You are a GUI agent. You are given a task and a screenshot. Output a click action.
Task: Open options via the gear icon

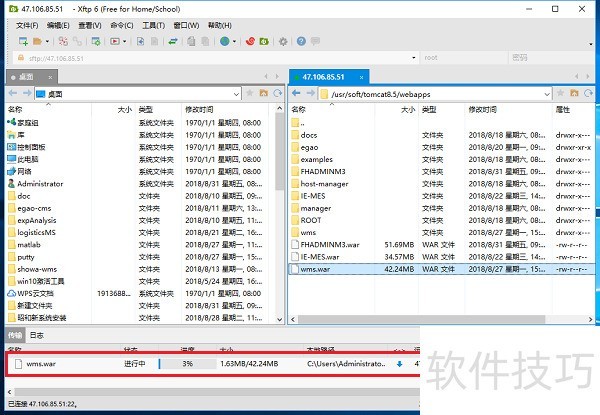(x=283, y=41)
